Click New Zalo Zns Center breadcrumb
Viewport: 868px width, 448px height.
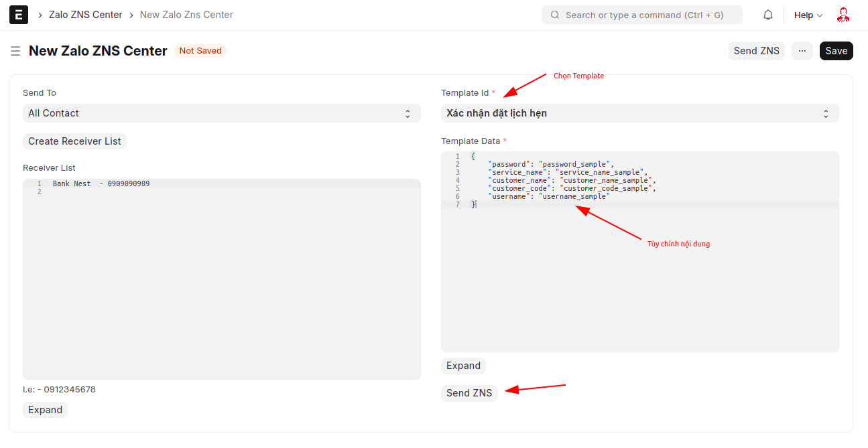pos(186,15)
